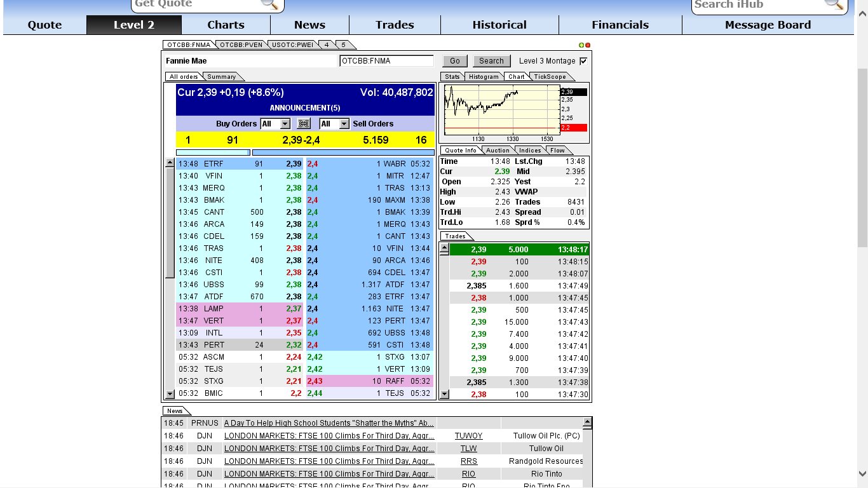Click the TUWOY ticker link in News
Image resolution: width=868 pixels, height=488 pixels.
469,436
